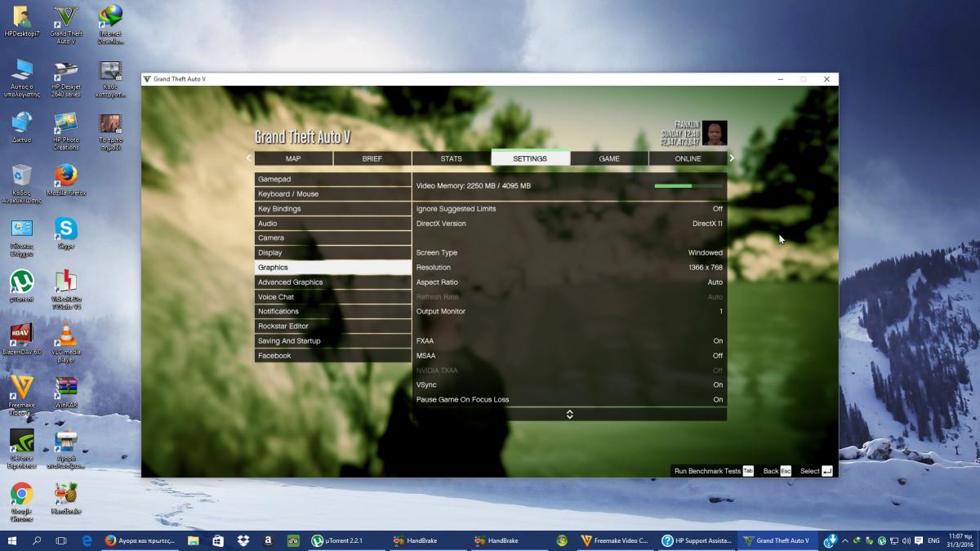Open the Recycle Bin desktop icon
The width and height of the screenshot is (980, 551).
(22, 183)
